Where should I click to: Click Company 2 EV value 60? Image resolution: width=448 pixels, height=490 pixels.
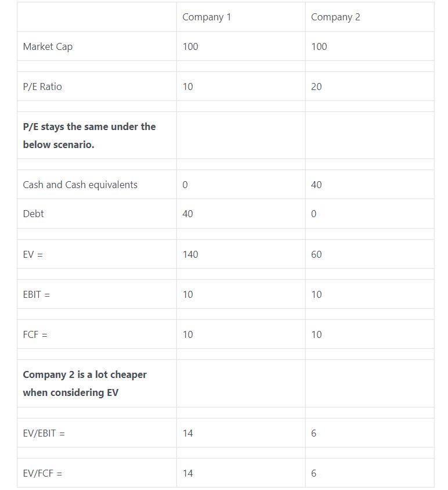pos(316,254)
